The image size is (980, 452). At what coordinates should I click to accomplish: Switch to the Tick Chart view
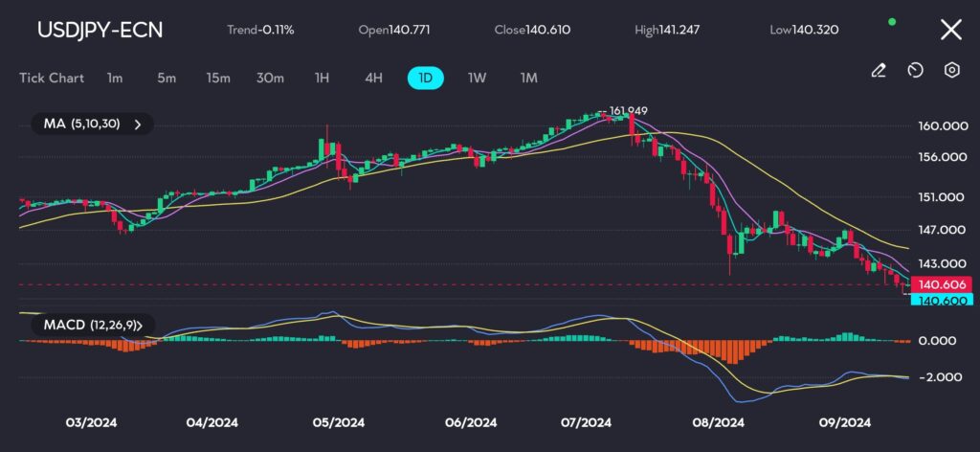click(x=52, y=78)
